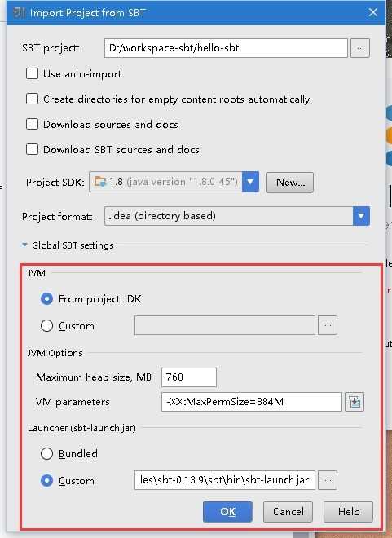This screenshot has height=538, width=392.
Task: Click the VM parameters text field
Action: pyautogui.click(x=252, y=402)
